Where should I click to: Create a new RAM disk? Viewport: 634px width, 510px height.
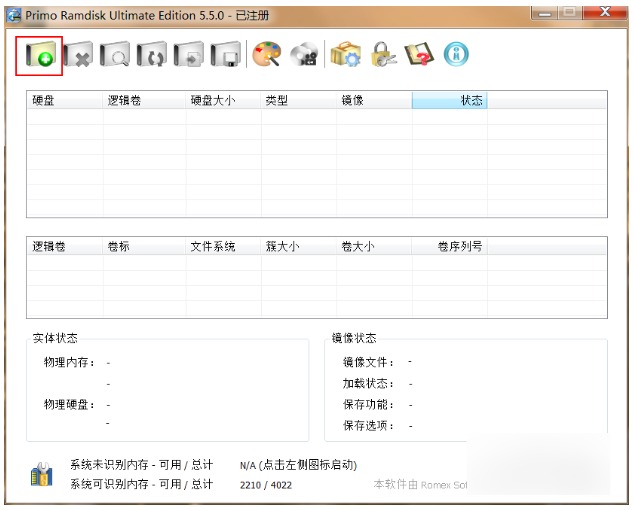click(x=40, y=55)
